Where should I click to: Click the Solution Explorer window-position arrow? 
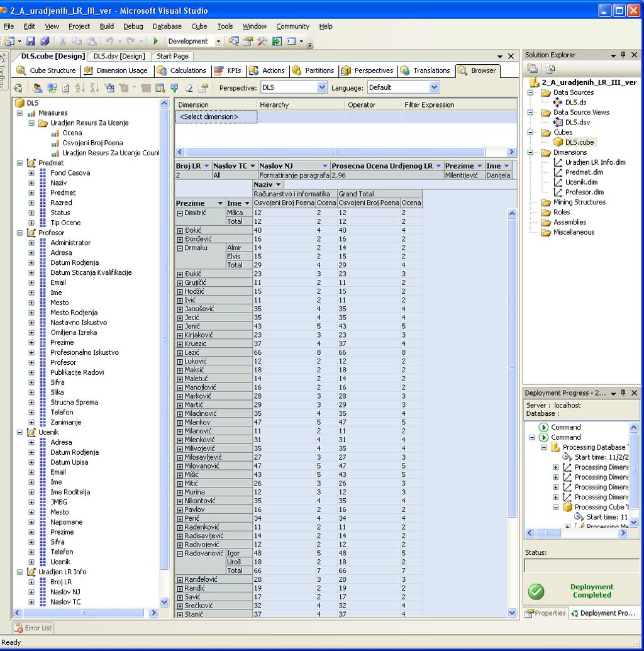pos(613,55)
